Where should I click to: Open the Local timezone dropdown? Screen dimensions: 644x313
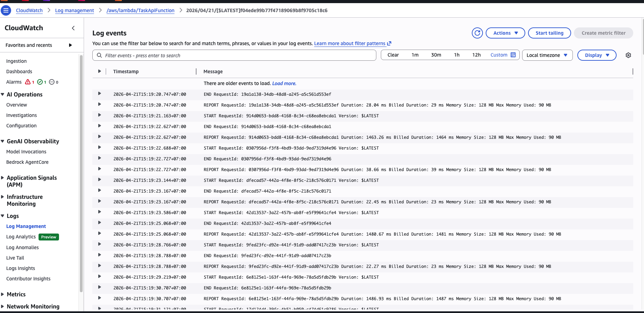(547, 55)
